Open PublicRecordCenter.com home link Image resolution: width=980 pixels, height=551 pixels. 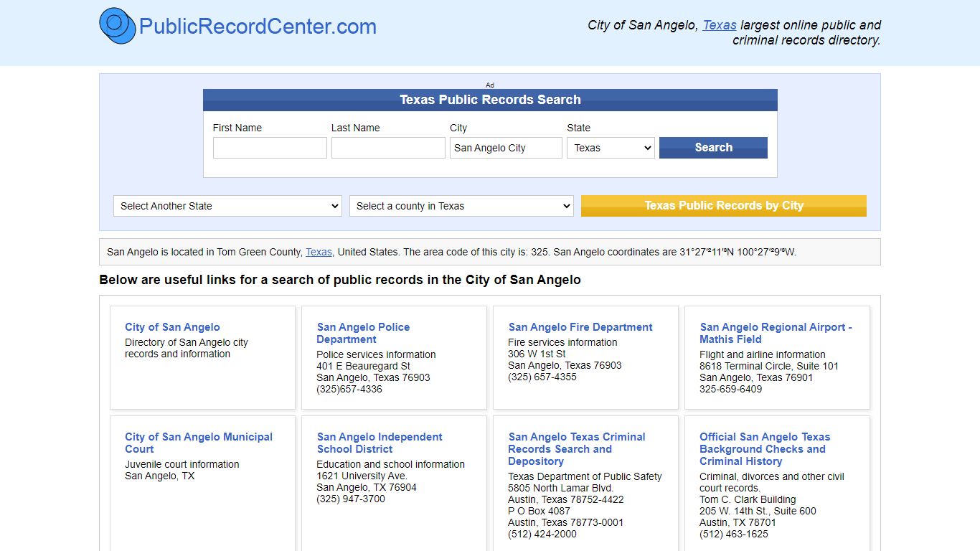(258, 27)
